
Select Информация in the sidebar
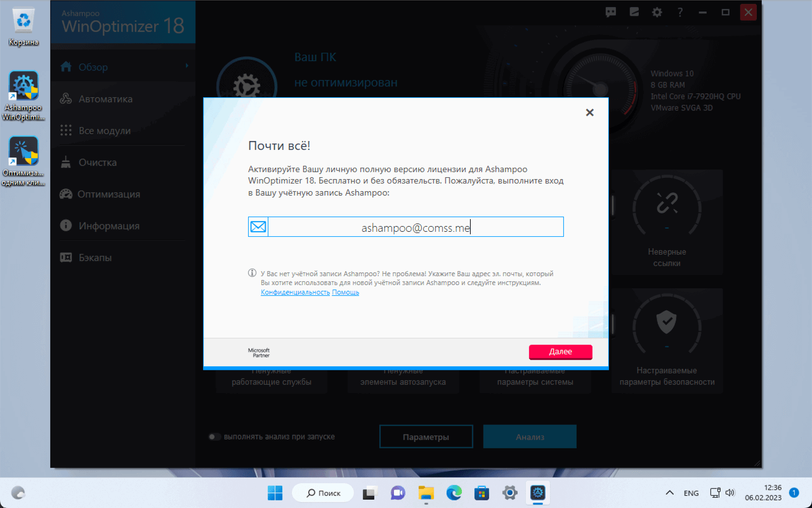coord(123,225)
